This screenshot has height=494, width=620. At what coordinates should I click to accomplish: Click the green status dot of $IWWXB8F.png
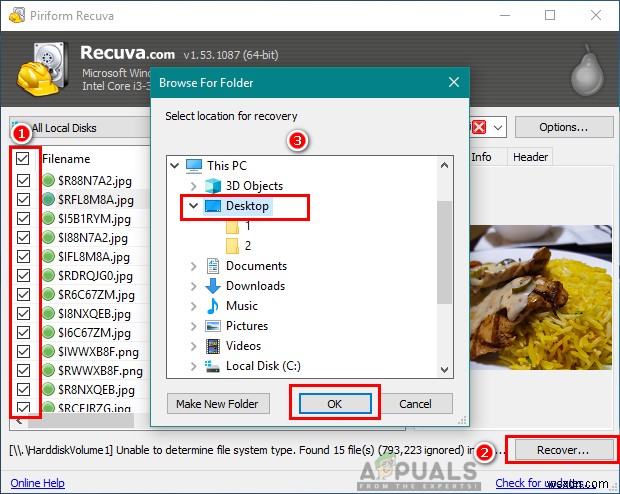tap(48, 351)
